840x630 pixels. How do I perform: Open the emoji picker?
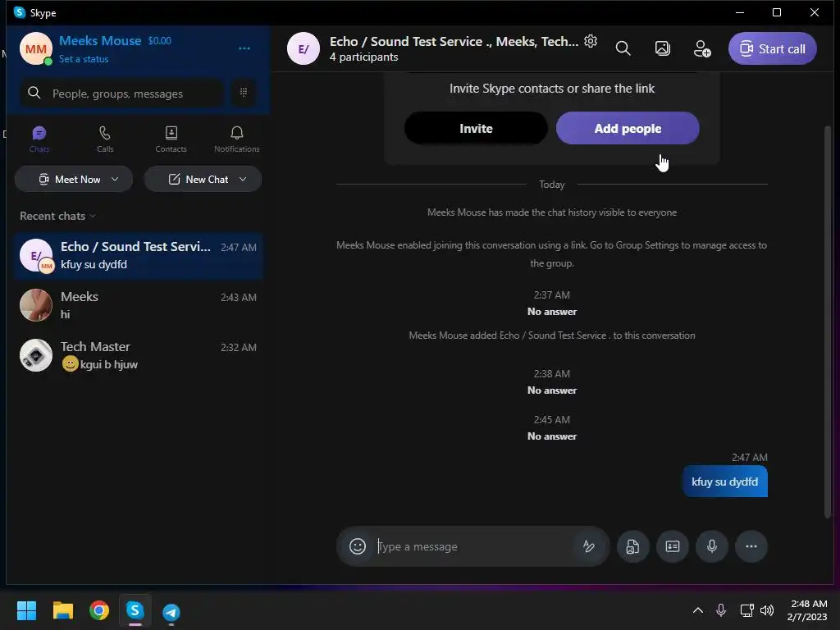pos(358,546)
